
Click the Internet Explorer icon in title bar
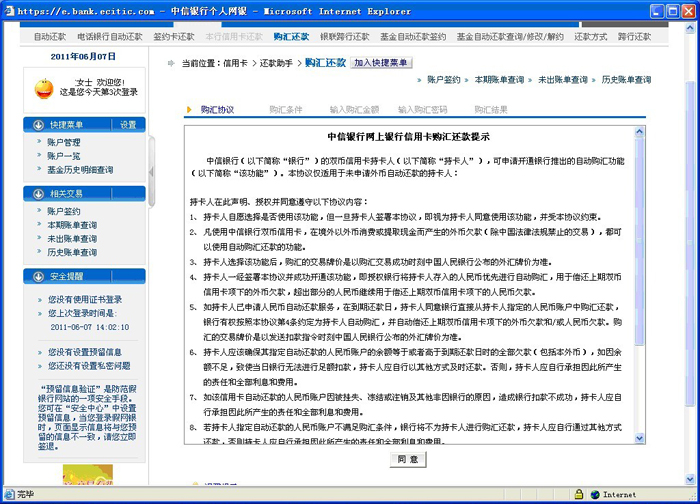pyautogui.click(x=9, y=10)
